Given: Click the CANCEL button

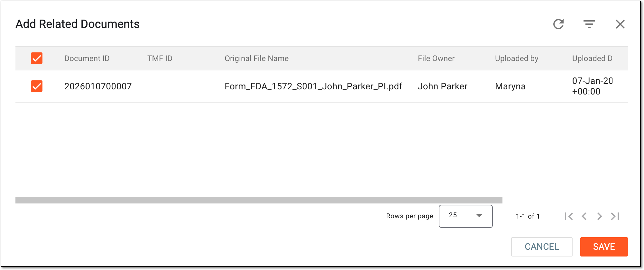Looking at the screenshot, I should (542, 247).
